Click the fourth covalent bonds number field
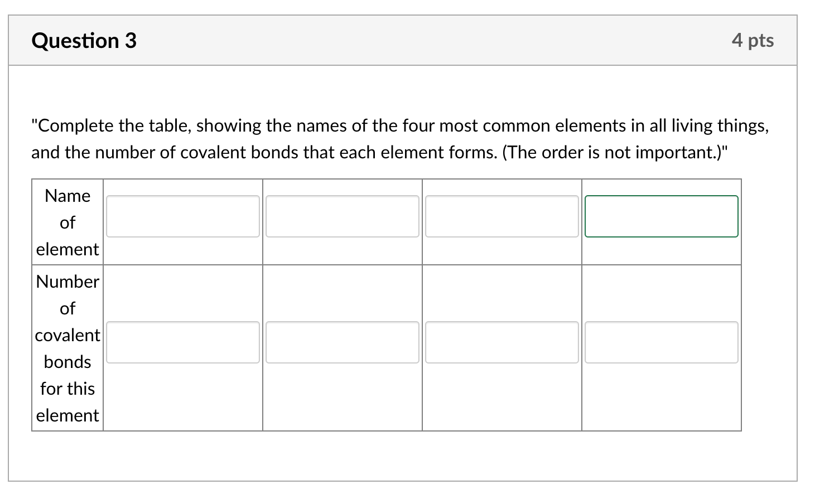The image size is (839, 504). pos(662,342)
